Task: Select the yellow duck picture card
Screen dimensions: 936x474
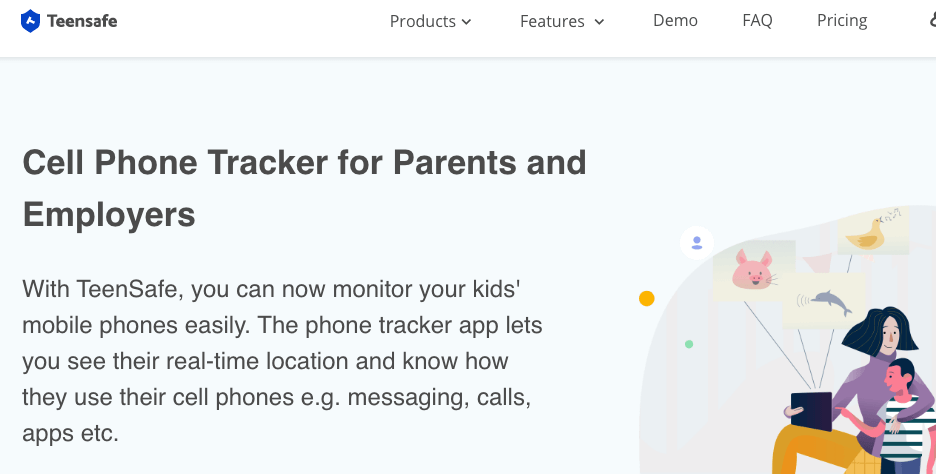Action: [x=872, y=232]
